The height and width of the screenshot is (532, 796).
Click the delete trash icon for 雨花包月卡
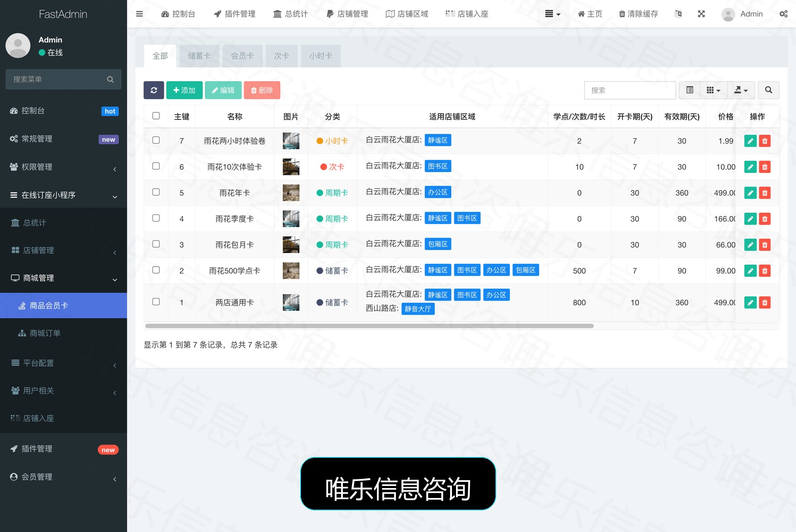[x=765, y=245]
